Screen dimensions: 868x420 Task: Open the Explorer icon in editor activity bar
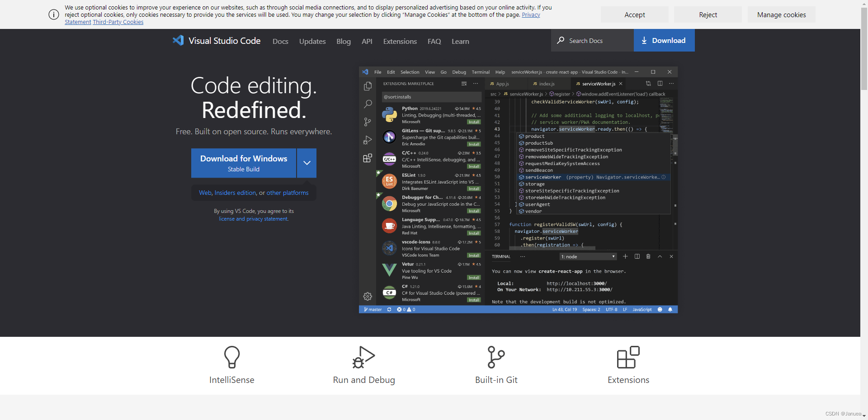coord(368,86)
